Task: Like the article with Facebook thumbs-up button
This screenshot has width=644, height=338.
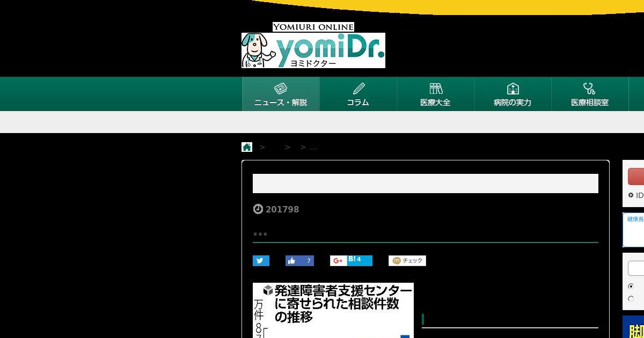Action: [x=299, y=261]
